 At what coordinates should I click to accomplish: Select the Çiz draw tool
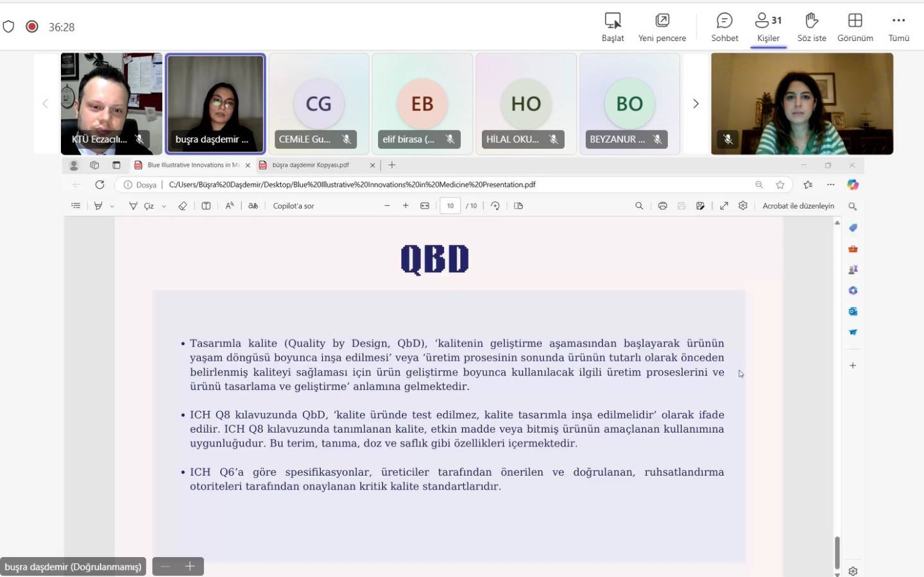(x=141, y=205)
